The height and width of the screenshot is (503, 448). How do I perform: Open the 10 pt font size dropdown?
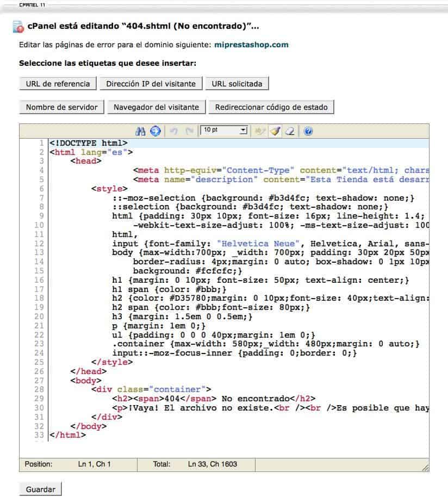pos(224,131)
